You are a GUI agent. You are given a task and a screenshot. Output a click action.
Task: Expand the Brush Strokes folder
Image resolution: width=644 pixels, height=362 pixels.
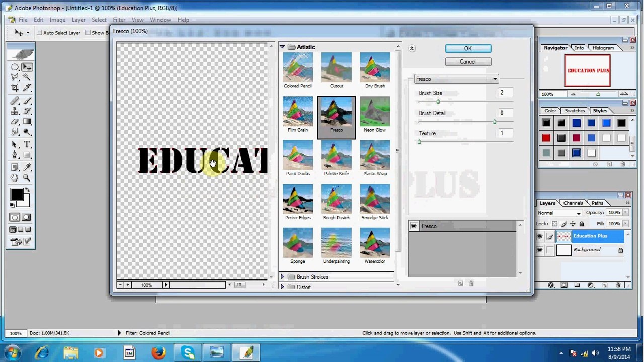coord(282,277)
